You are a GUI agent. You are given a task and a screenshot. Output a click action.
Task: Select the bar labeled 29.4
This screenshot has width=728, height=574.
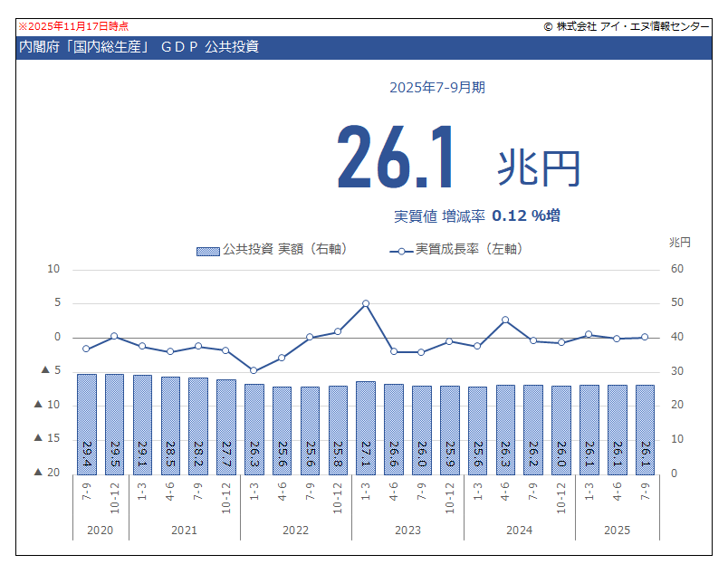point(87,423)
